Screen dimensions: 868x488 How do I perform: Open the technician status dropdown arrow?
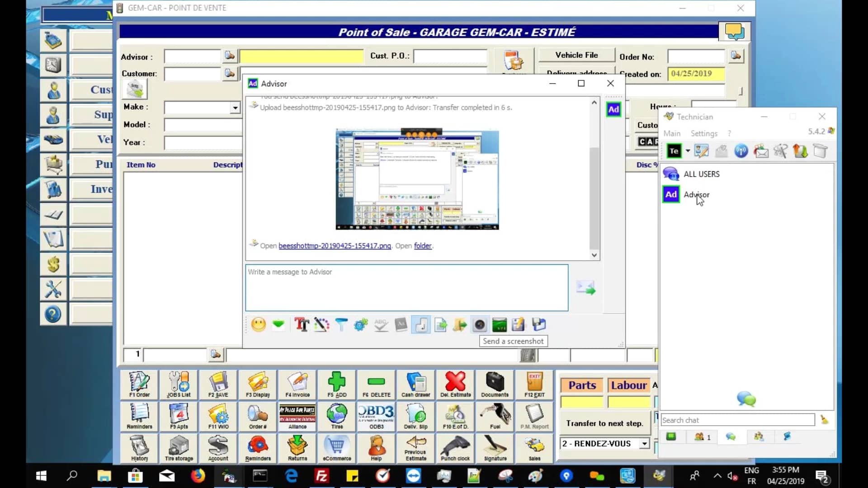[688, 150]
